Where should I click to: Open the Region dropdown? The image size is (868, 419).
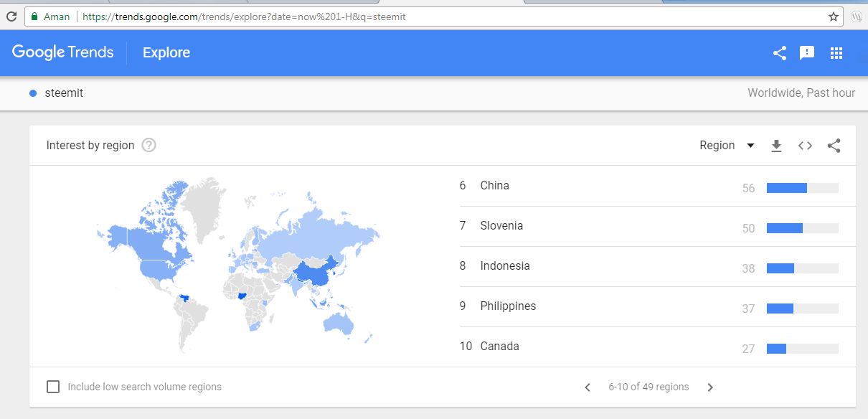[727, 145]
